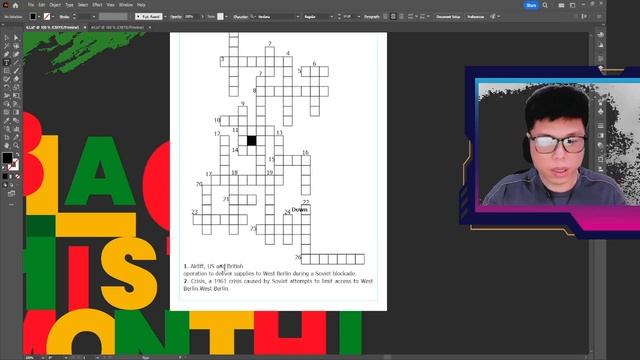
Task: Select the Column Graph tool
Action: point(16,129)
